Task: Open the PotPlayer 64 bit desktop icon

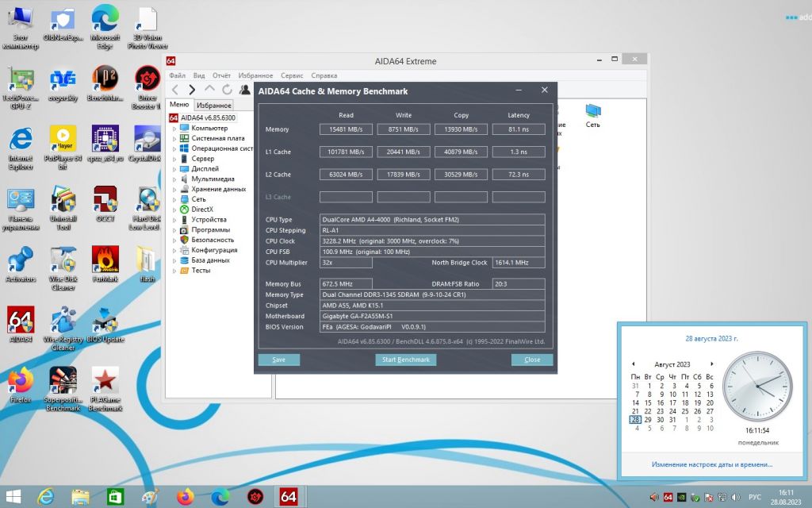Action: click(x=63, y=148)
